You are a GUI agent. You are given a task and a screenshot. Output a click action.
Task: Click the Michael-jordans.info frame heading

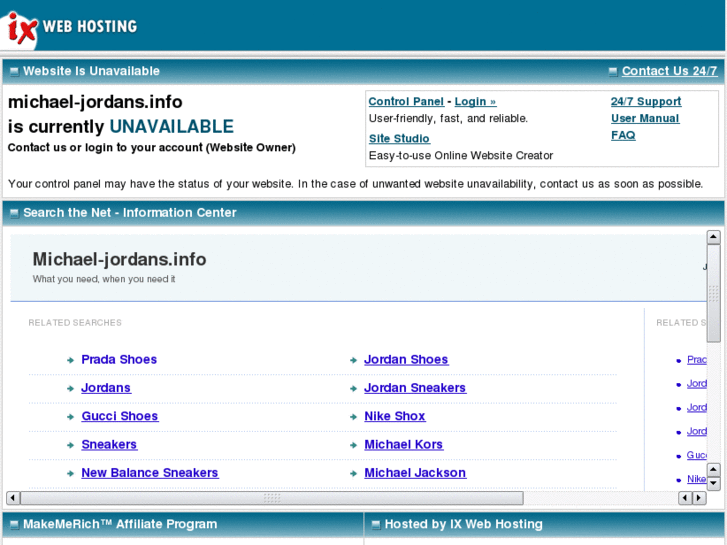click(119, 259)
